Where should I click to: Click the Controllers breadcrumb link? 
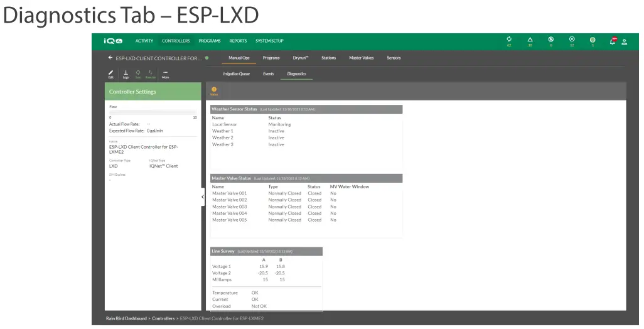point(163,319)
